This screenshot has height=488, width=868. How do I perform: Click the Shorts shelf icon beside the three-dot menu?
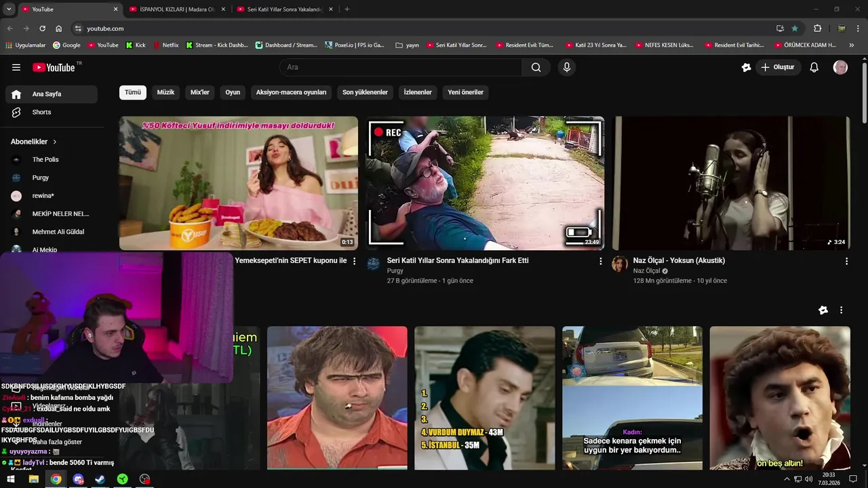(x=823, y=310)
